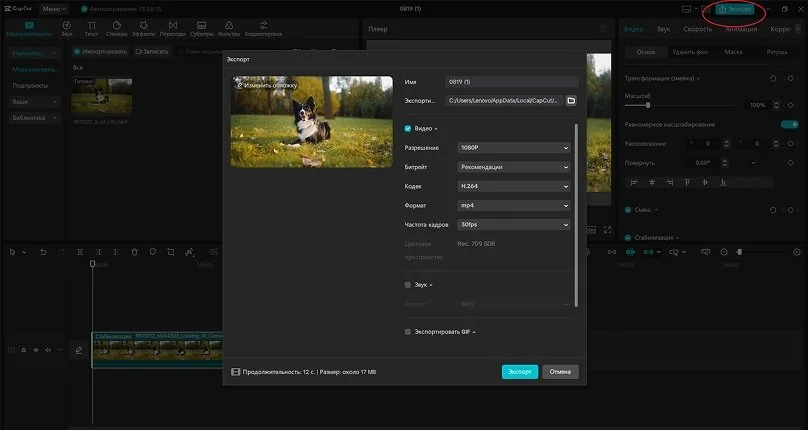Adjust the timeline zoom slider handle
The width and height of the screenshot is (808, 430).
[739, 252]
